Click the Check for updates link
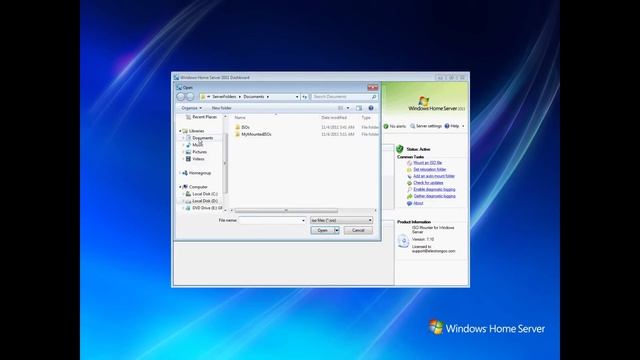This screenshot has width=640, height=360. point(428,183)
